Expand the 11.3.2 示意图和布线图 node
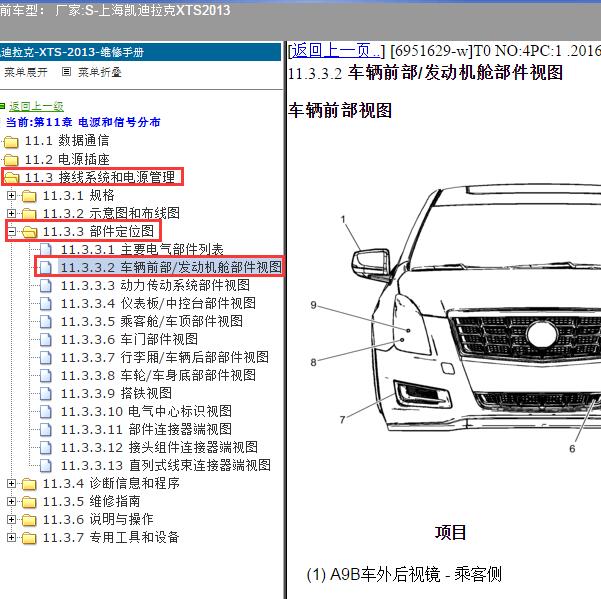The height and width of the screenshot is (599, 601). tap(11, 213)
